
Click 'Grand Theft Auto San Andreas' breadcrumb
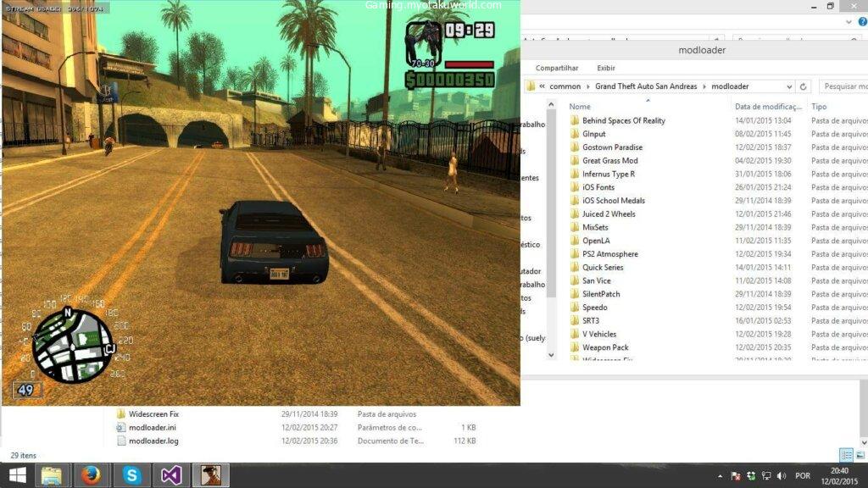[x=646, y=86]
